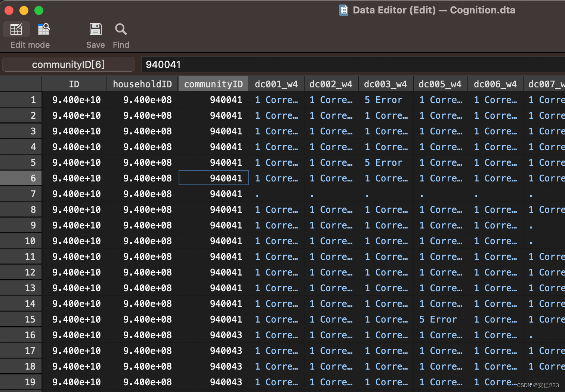Select the ID column header
The height and width of the screenshot is (392, 565).
(74, 84)
